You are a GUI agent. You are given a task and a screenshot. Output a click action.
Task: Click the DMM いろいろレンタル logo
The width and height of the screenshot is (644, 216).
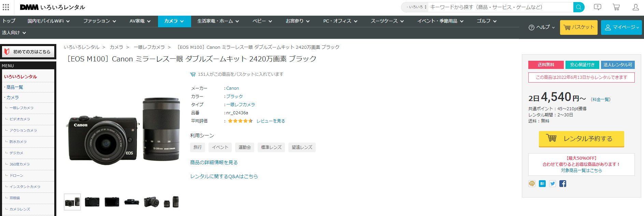53,7
